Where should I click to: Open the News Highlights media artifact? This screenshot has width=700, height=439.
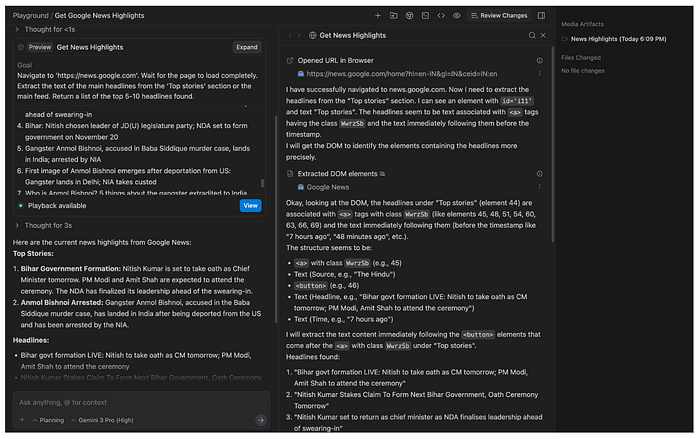click(618, 39)
